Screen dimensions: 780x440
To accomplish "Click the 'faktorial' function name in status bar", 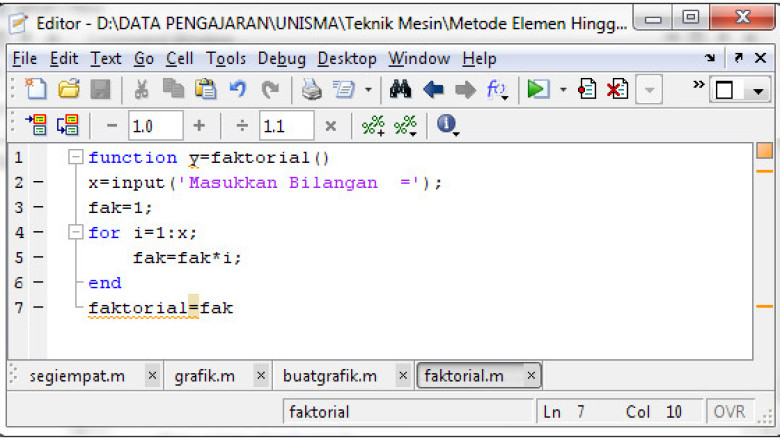I will pos(319,412).
